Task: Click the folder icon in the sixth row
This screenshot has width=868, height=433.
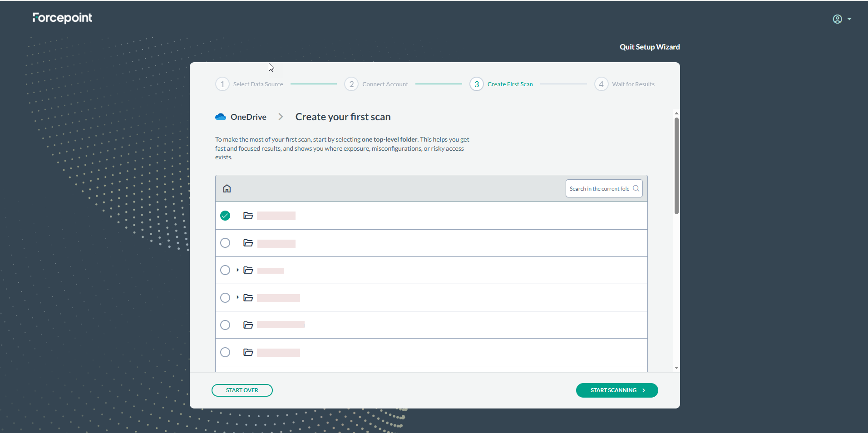Action: coord(248,352)
